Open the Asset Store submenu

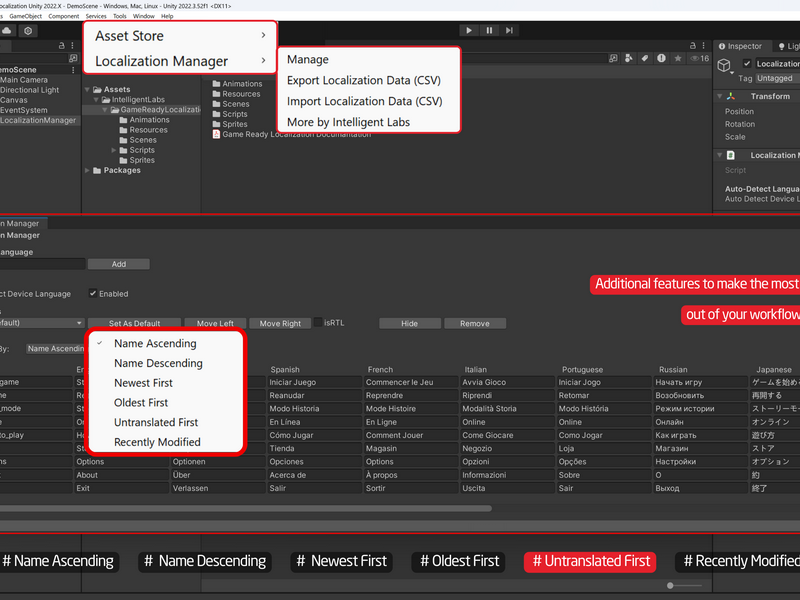[x=180, y=36]
